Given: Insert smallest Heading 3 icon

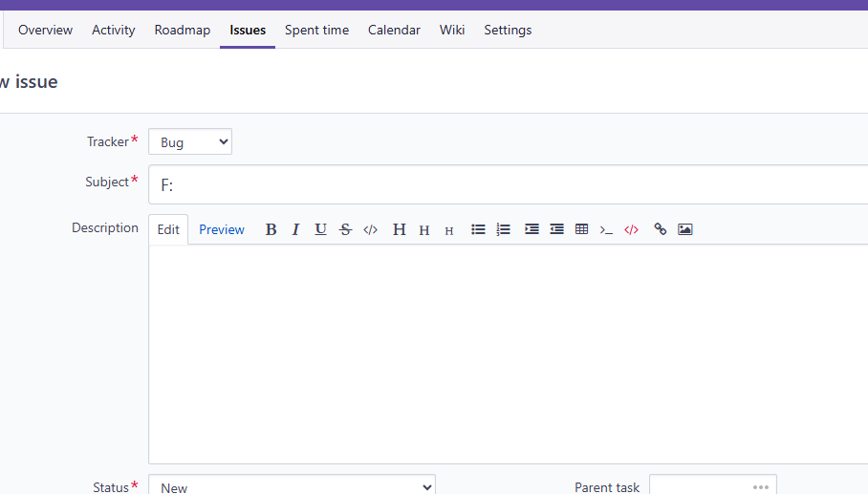Looking at the screenshot, I should click(449, 229).
